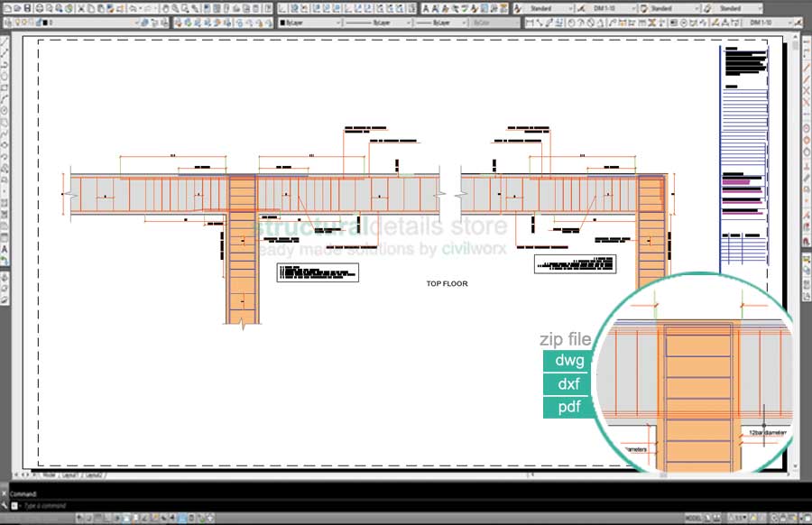812x525 pixels.
Task: Click the Pan hand icon
Action: [164, 8]
